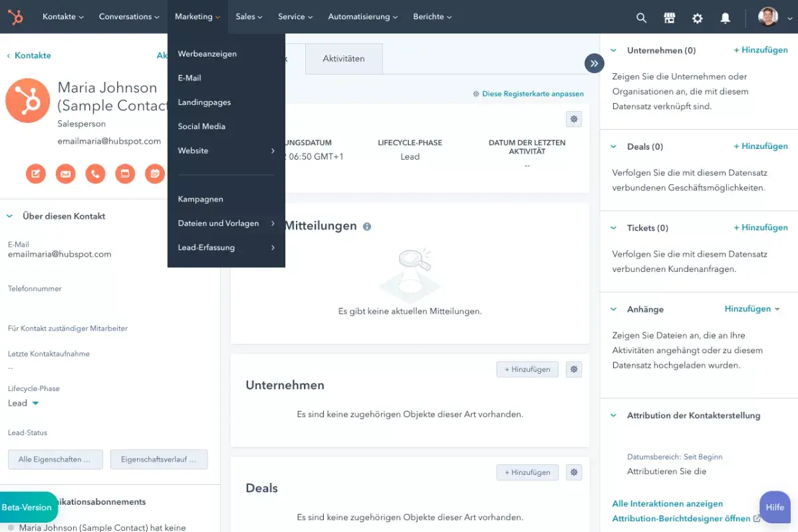This screenshot has height=532, width=798.
Task: Click the info icon beside Mitteilungen
Action: pos(366,226)
